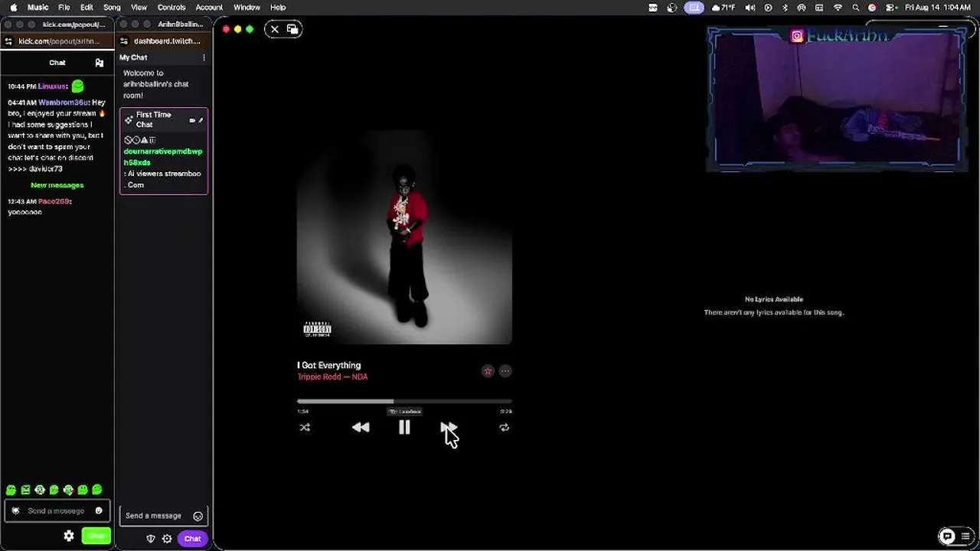The width and height of the screenshot is (980, 551).
Task: Open Spotlight search in the menu bar
Action: pos(855,8)
